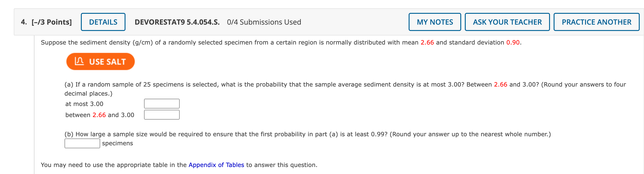This screenshot has width=644, height=174.
Task: Click the red mean value 2.66 in problem statement
Action: [x=427, y=42]
